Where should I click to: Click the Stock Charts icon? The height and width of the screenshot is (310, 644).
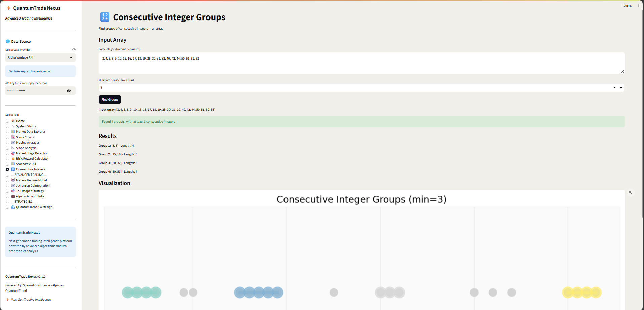coord(13,137)
